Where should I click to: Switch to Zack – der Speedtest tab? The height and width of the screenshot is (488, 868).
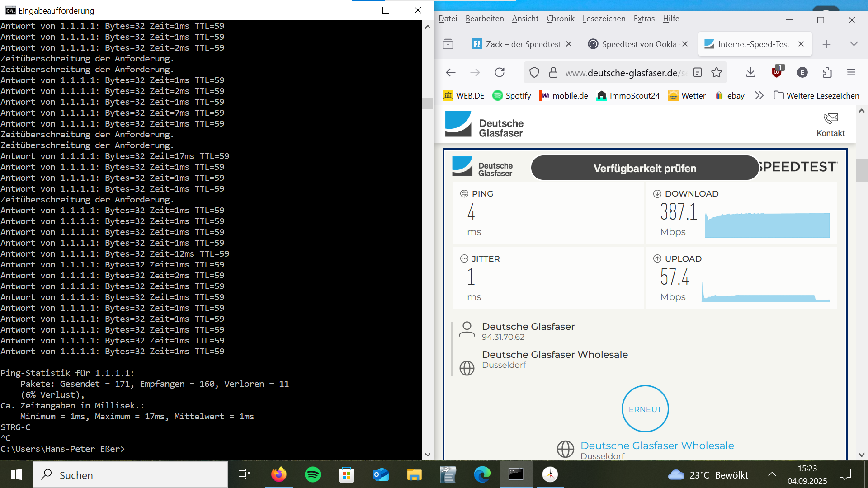515,44
